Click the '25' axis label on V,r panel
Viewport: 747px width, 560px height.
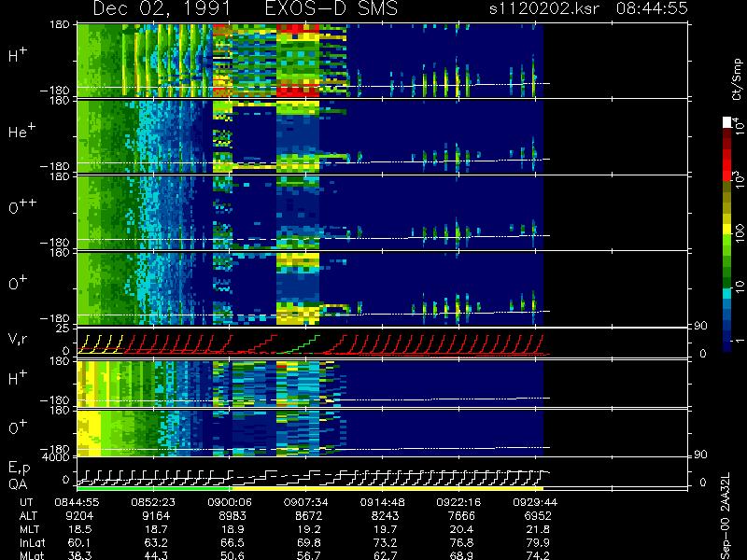[x=63, y=329]
